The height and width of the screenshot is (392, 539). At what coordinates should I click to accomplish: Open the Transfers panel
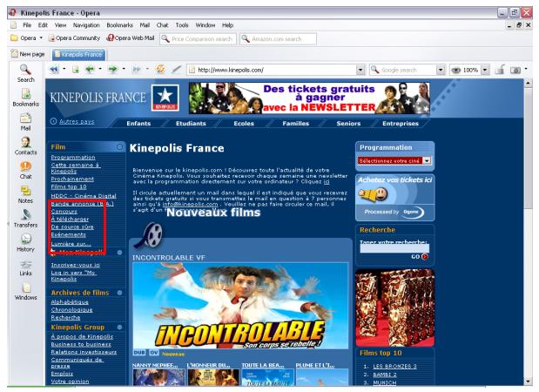pyautogui.click(x=26, y=219)
